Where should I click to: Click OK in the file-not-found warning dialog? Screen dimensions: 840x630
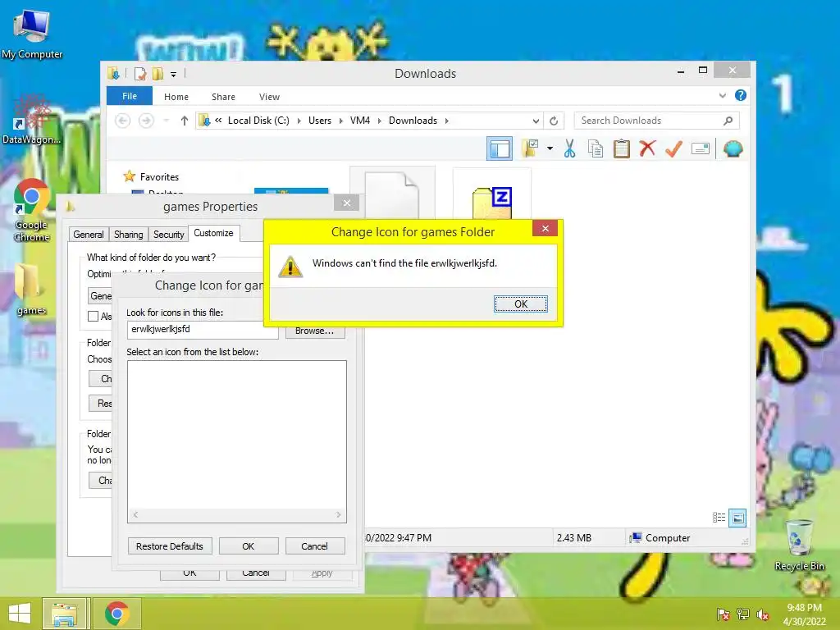click(x=520, y=304)
